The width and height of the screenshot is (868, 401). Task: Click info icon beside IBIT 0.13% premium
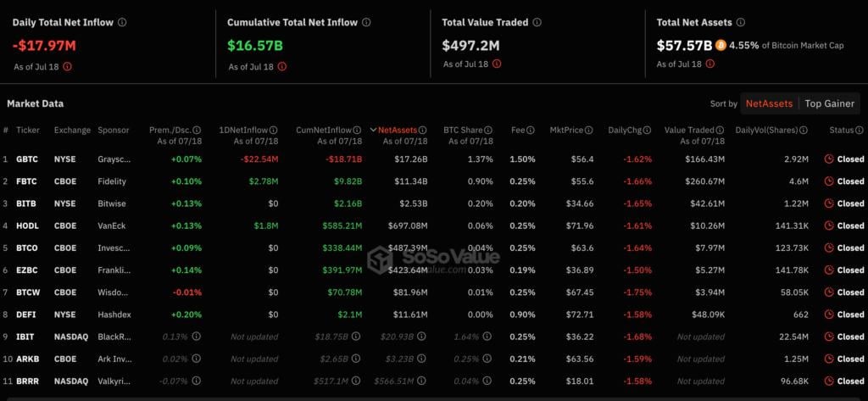point(197,337)
